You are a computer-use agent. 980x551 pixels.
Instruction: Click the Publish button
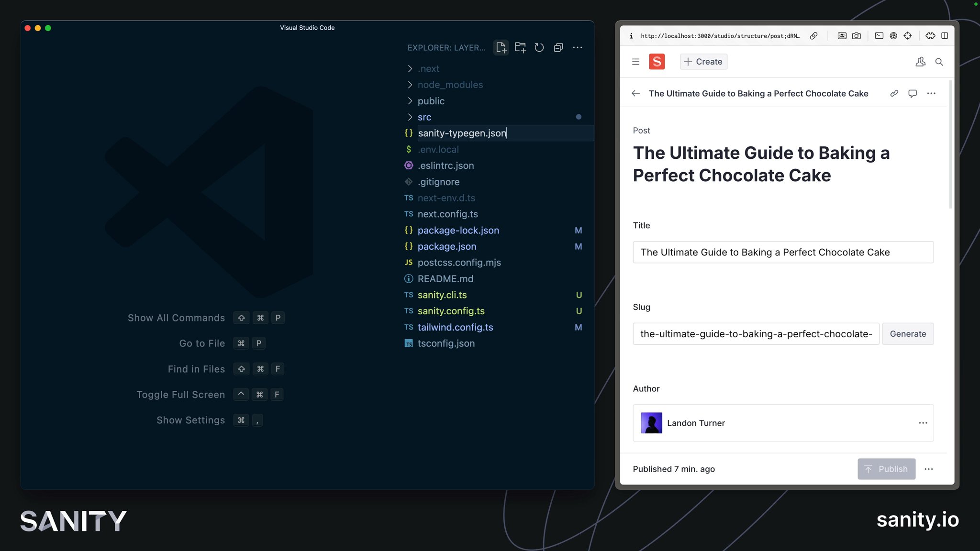click(x=886, y=469)
